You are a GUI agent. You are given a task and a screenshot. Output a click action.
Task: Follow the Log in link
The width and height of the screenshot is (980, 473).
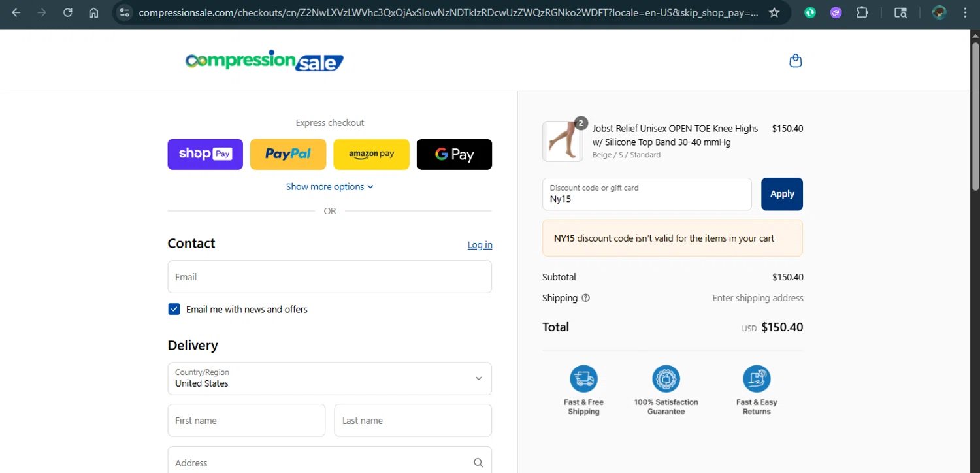480,245
